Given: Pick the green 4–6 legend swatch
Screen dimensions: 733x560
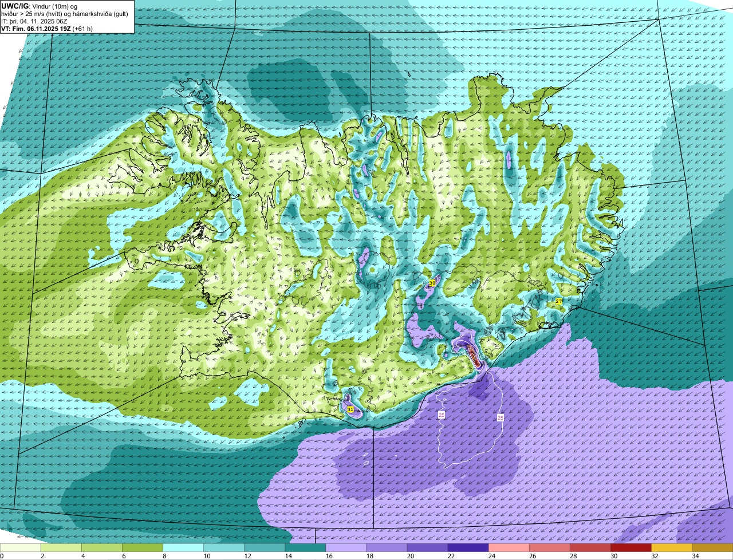Looking at the screenshot, I should [102, 548].
